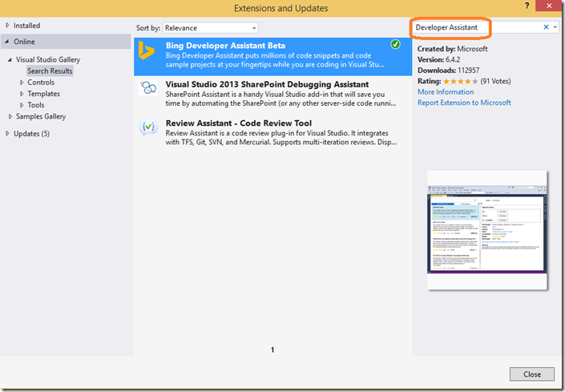
Task: Expand the Controls node
Action: 22,83
